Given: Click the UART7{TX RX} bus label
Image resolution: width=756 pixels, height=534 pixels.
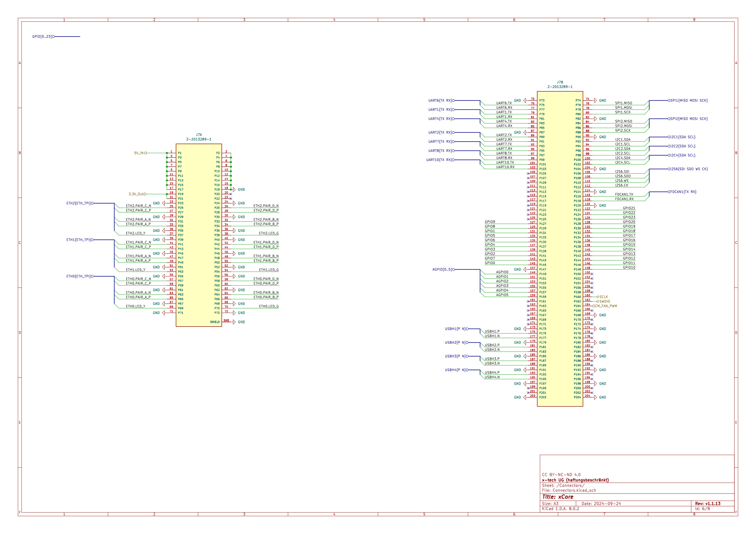Looking at the screenshot, I should tap(442, 141).
